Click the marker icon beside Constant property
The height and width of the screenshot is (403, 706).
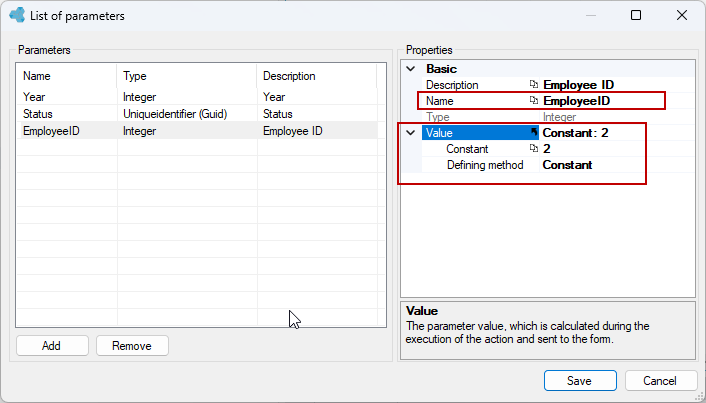[x=534, y=148]
